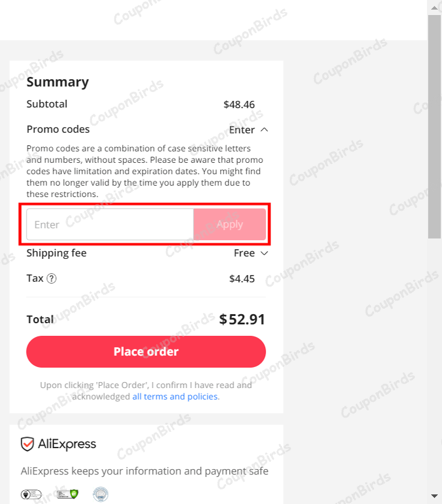Click the ISO certification badge

tap(100, 494)
